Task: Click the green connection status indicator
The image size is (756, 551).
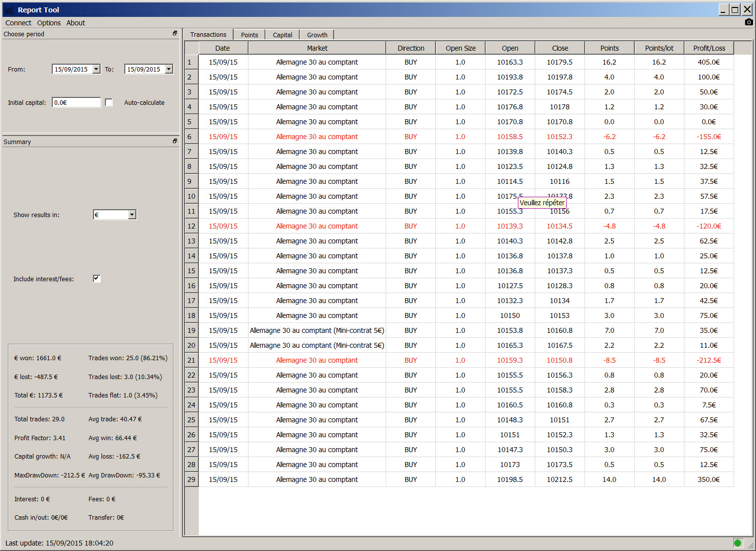Action: tap(738, 543)
